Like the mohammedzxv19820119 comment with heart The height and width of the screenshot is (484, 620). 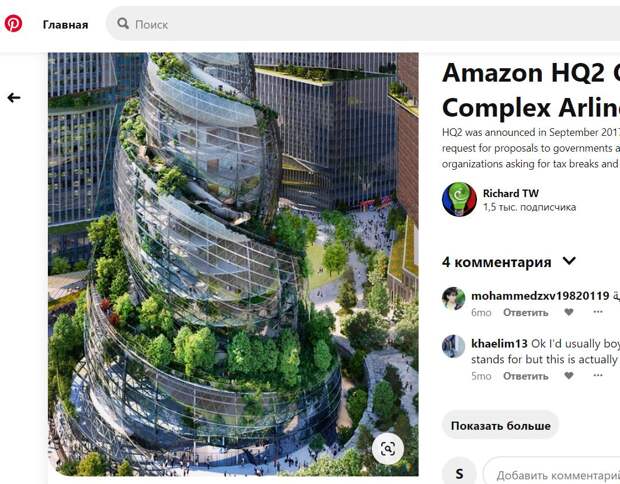569,312
